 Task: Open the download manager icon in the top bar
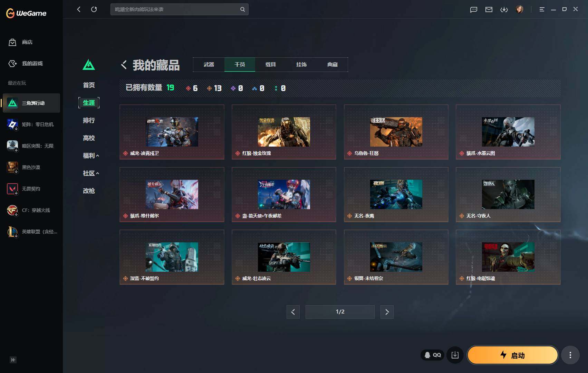pyautogui.click(x=504, y=9)
